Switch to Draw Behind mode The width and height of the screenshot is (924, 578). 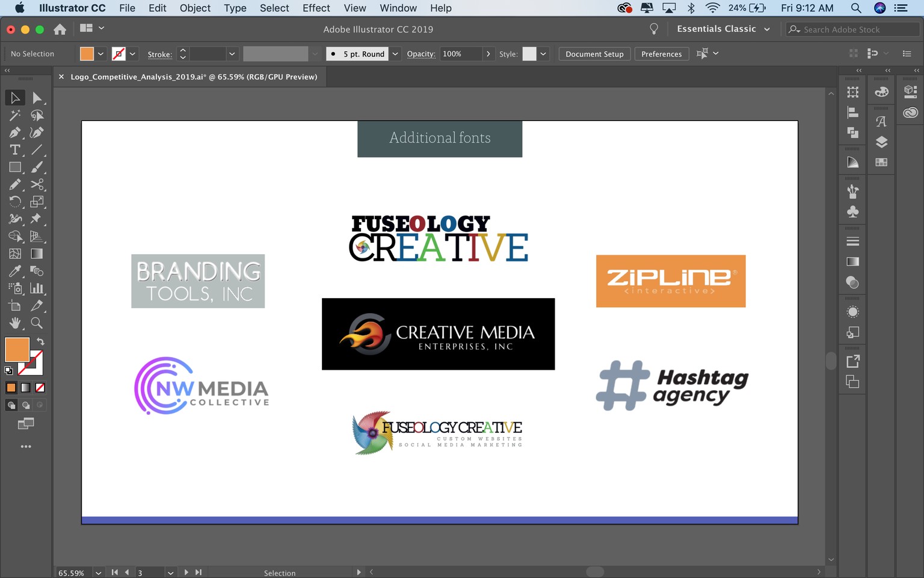[25, 405]
